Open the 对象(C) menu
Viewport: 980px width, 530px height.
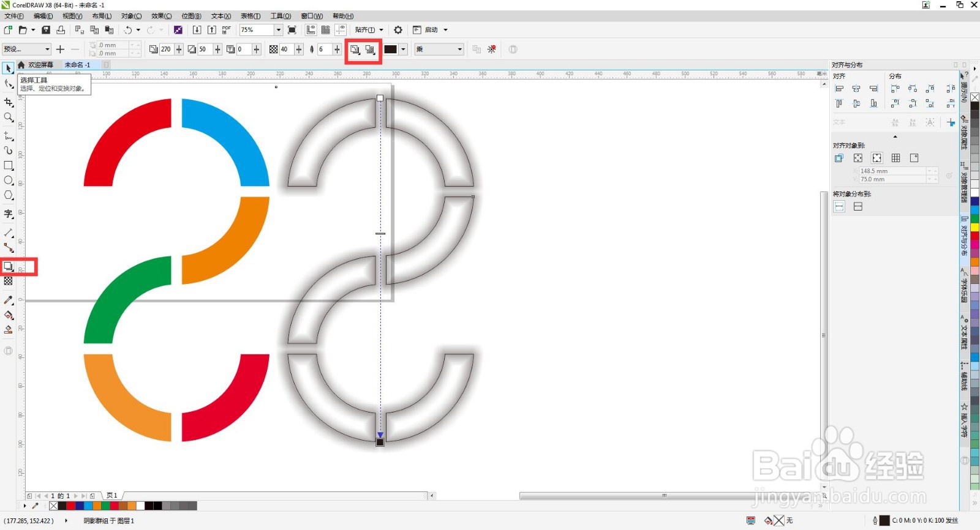(x=131, y=16)
